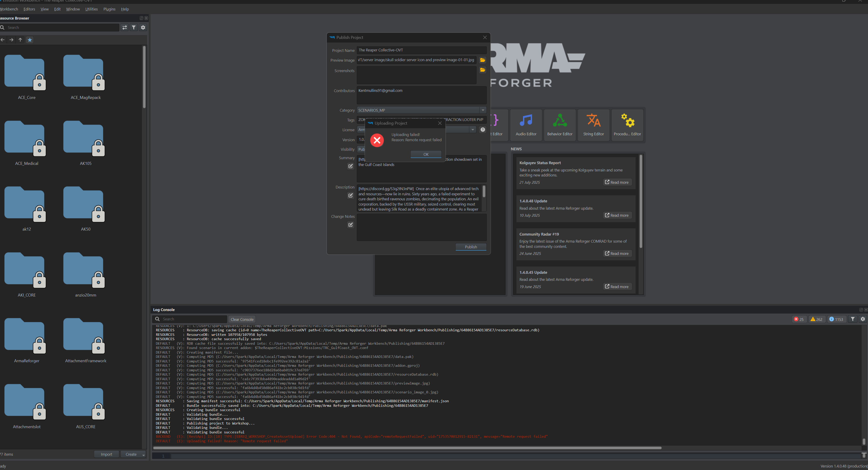Click the Log Console command input line

516,456
